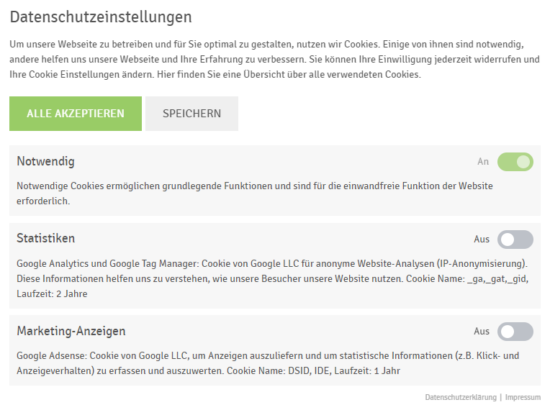Click the 'An' label beside Notwendig
This screenshot has height=410, width=550.
483,162
